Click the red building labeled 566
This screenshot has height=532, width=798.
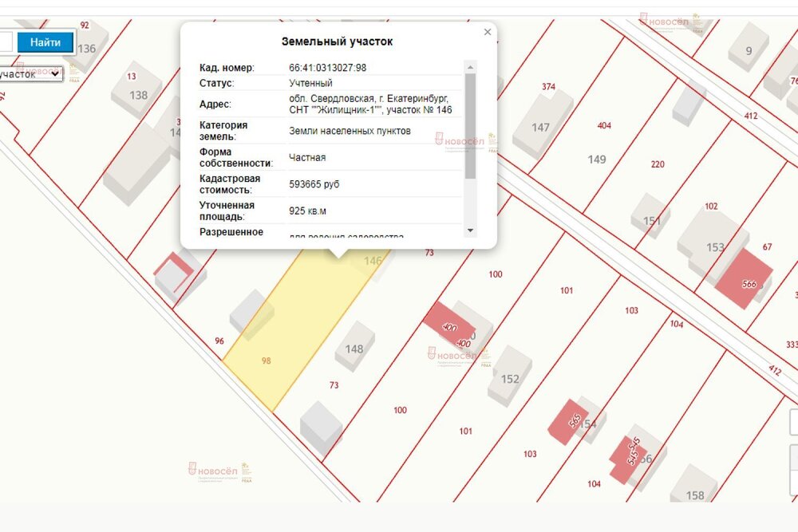[744, 278]
